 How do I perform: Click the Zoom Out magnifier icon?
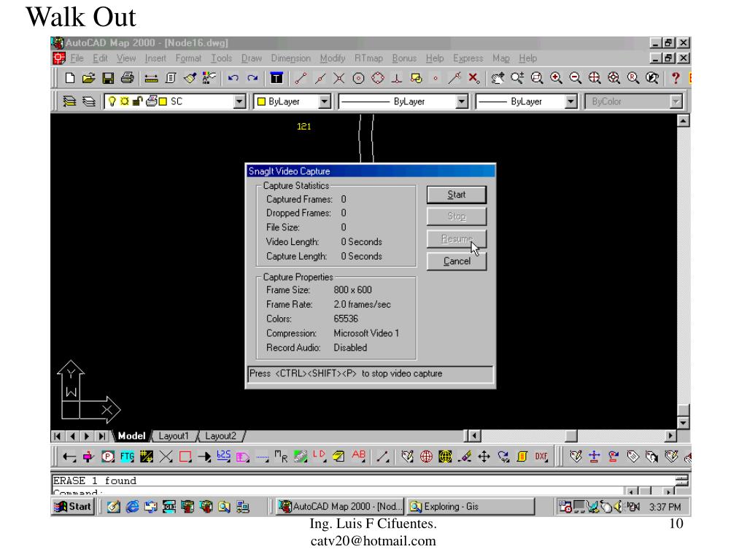click(x=575, y=78)
